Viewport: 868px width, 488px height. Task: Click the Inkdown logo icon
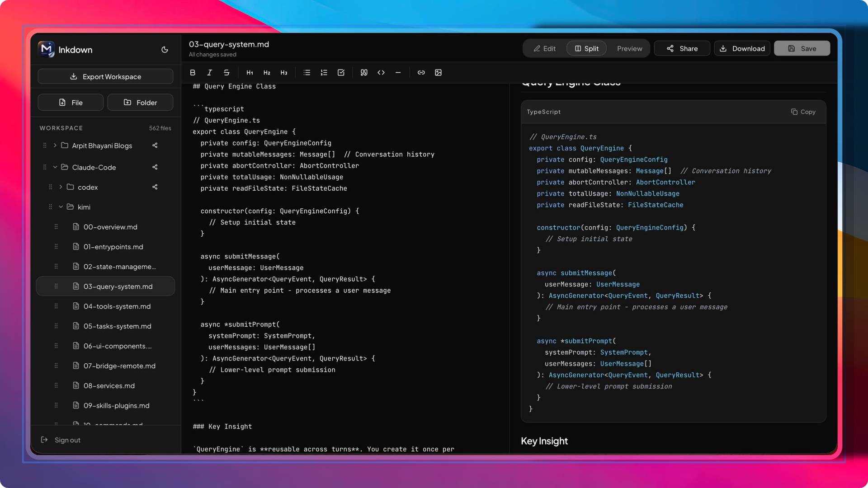[46, 49]
